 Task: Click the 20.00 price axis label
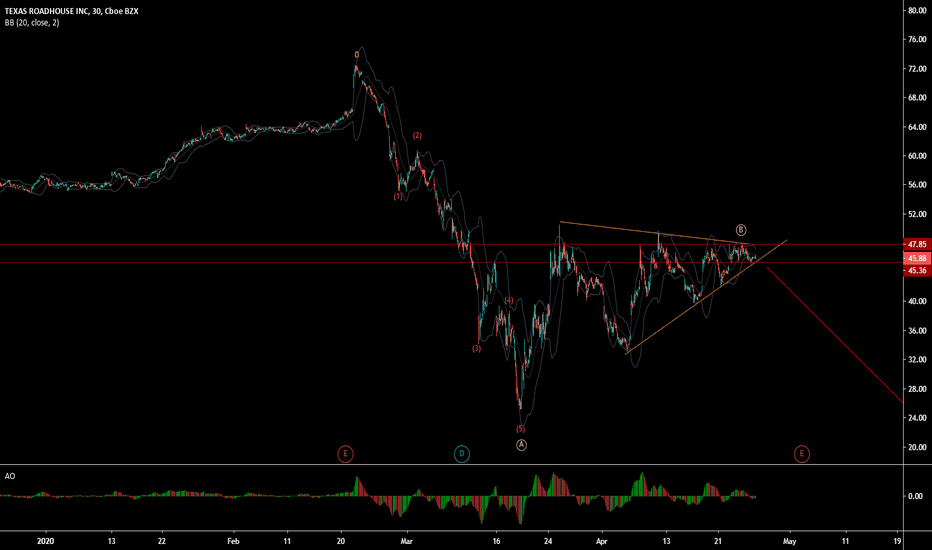click(917, 447)
